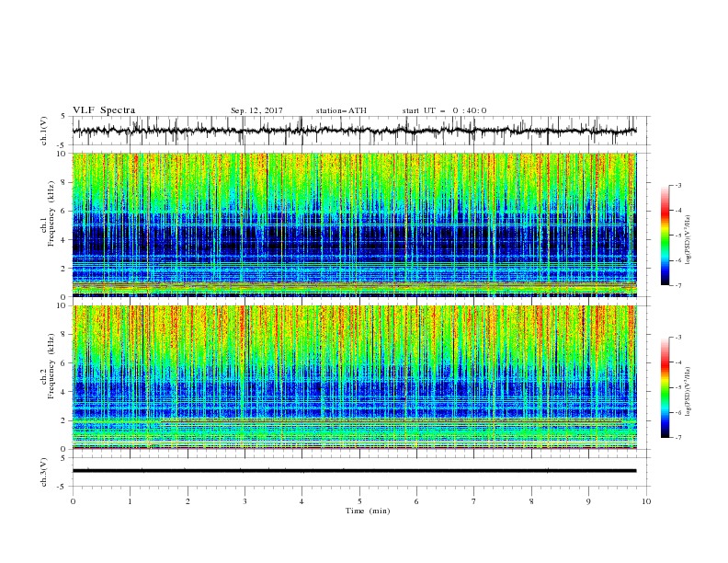This screenshot has height=563, width=728.
Task: Click the "3" tick on Time axis
Action: (245, 501)
